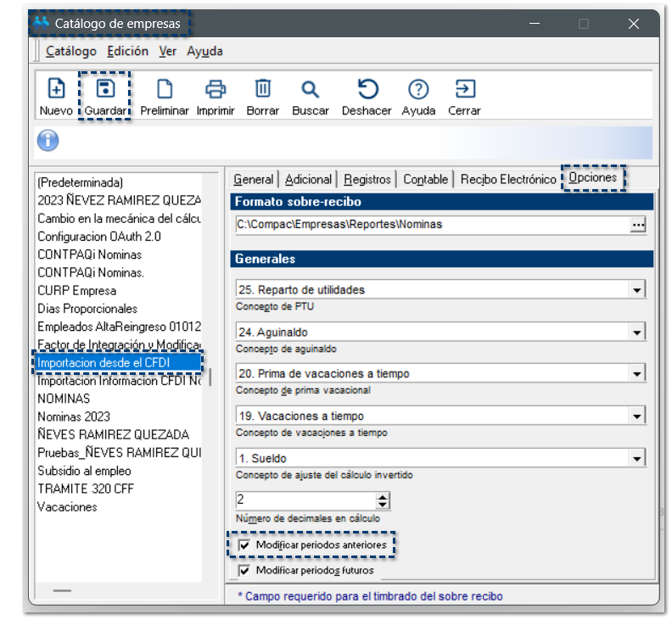Click the Nuevo toolbar icon
The height and width of the screenshot is (620, 672).
pos(56,89)
